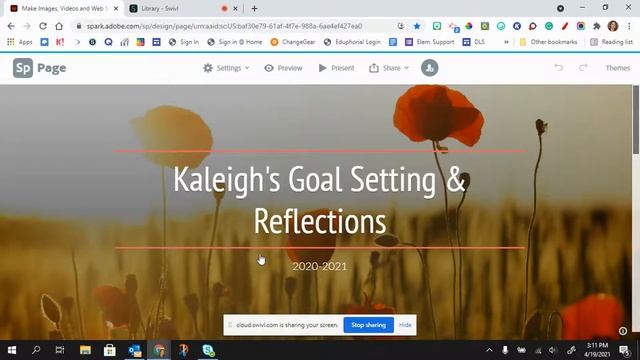Click the page vertical scrollbar

(x=636, y=120)
